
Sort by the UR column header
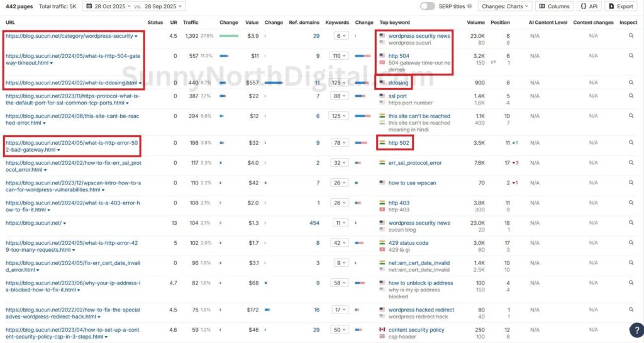point(174,23)
